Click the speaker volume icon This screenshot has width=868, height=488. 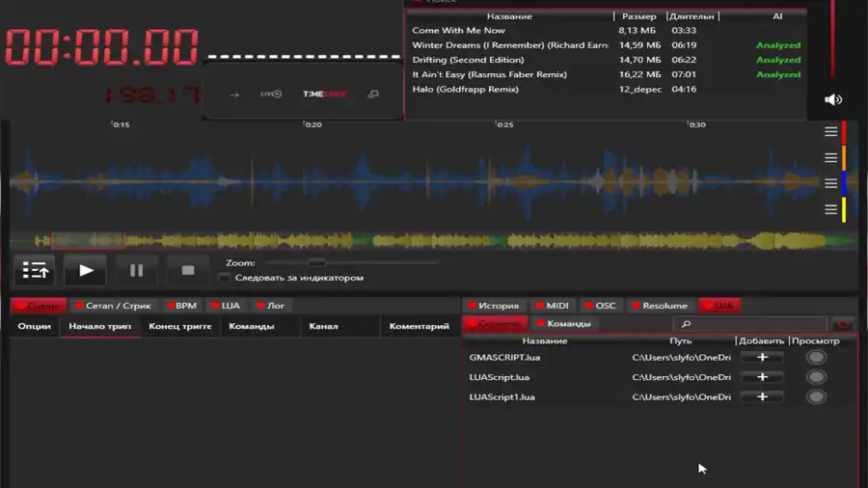833,99
